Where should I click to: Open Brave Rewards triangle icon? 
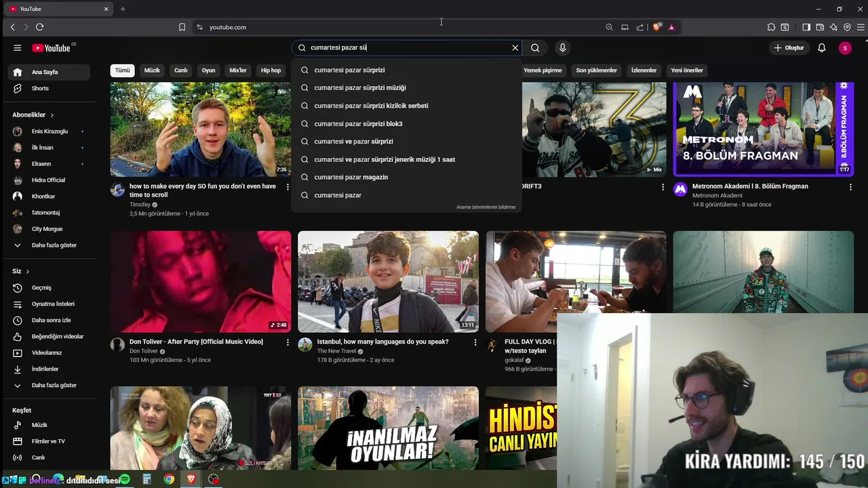(x=671, y=27)
